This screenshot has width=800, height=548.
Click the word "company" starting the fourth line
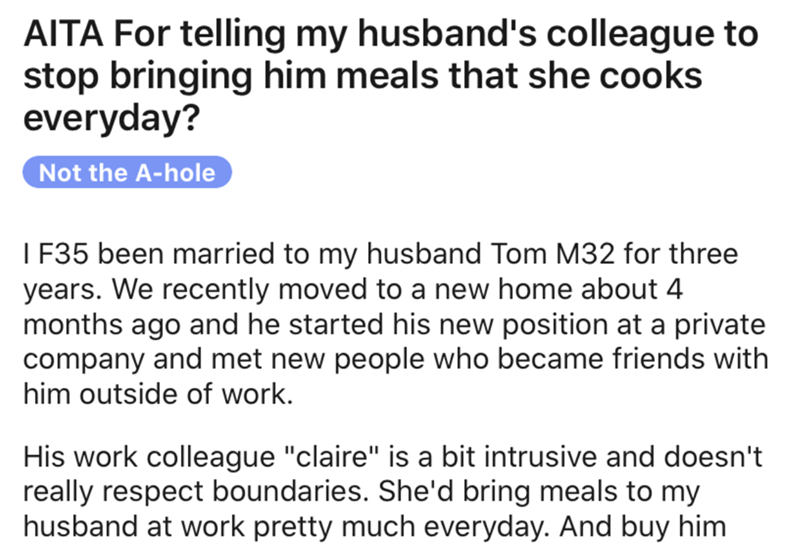click(74, 361)
